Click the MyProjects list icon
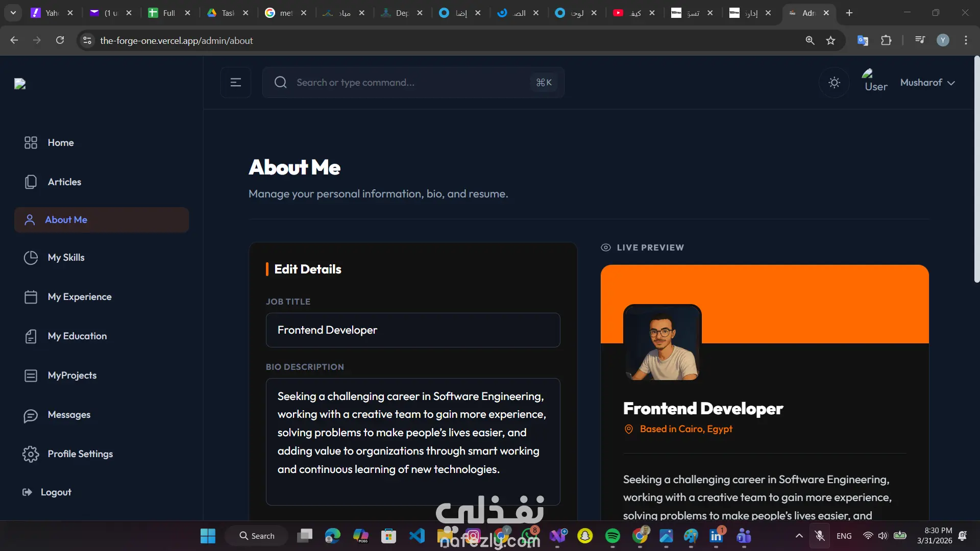 coord(31,375)
